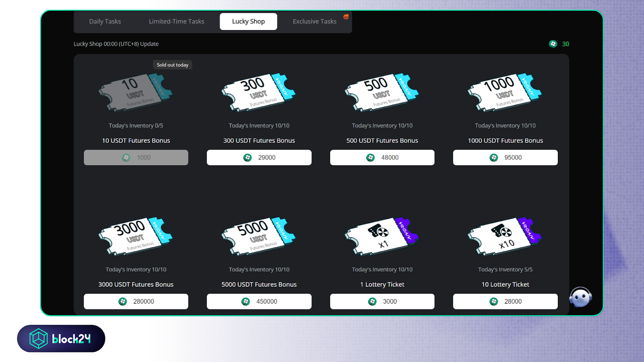
Task: Open the Exclusive Tasks tab
Action: click(x=314, y=21)
